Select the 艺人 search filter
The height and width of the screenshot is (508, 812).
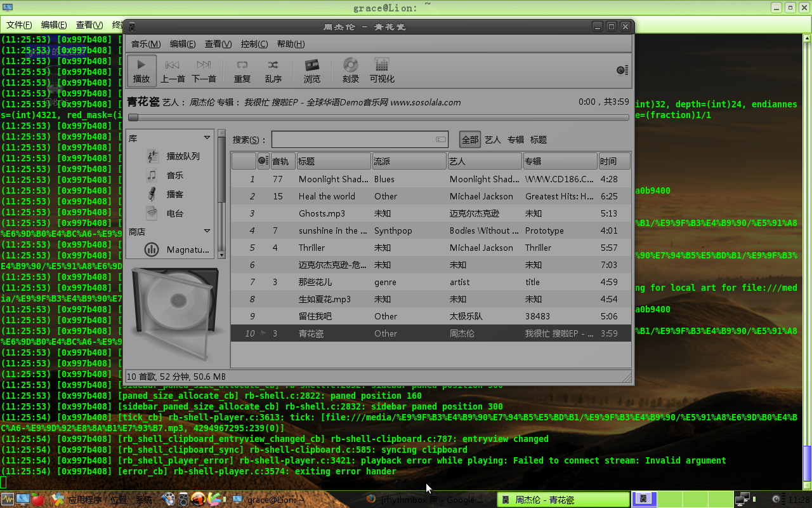click(493, 139)
